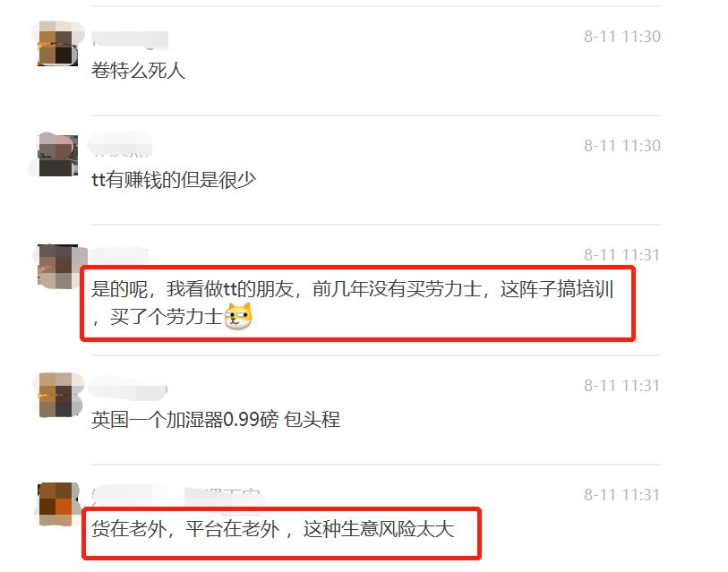Viewport: 728px width, 572px height.
Task: Click avatar of 货在老外 message sender
Action: click(57, 504)
